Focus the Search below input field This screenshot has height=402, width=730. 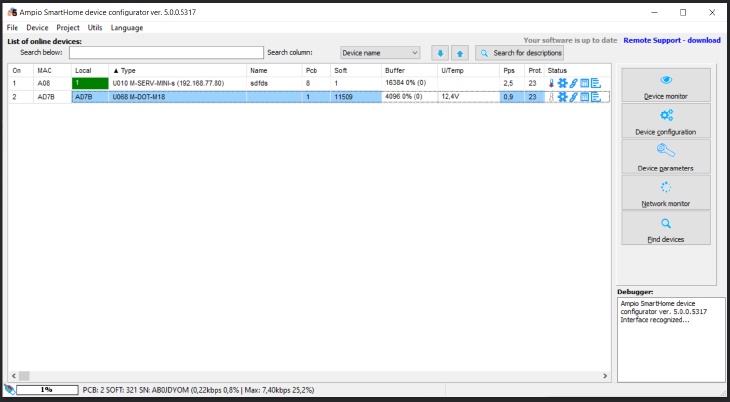(x=166, y=53)
